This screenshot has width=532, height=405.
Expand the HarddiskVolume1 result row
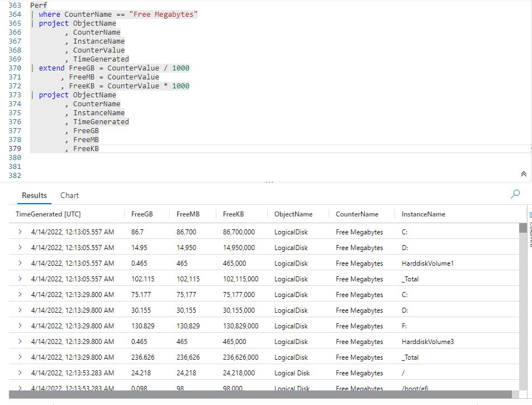click(x=20, y=263)
